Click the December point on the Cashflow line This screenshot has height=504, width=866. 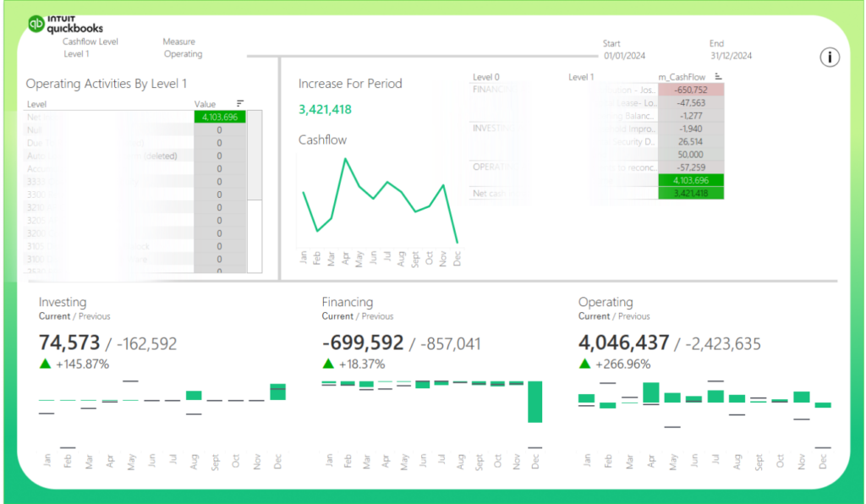[458, 243]
